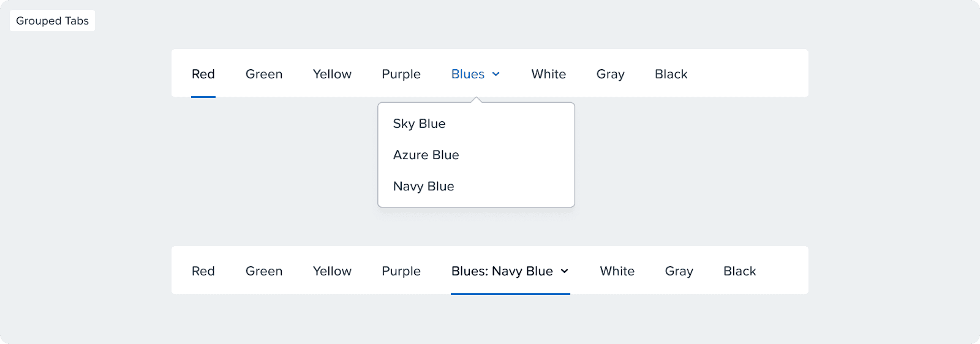Screen dimensions: 980x344
Task: Open White tab in top bar
Action: pos(549,74)
